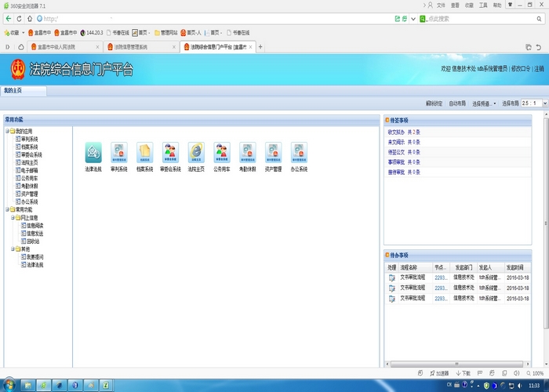Switch to the 我的主页 tab

[x=14, y=91]
